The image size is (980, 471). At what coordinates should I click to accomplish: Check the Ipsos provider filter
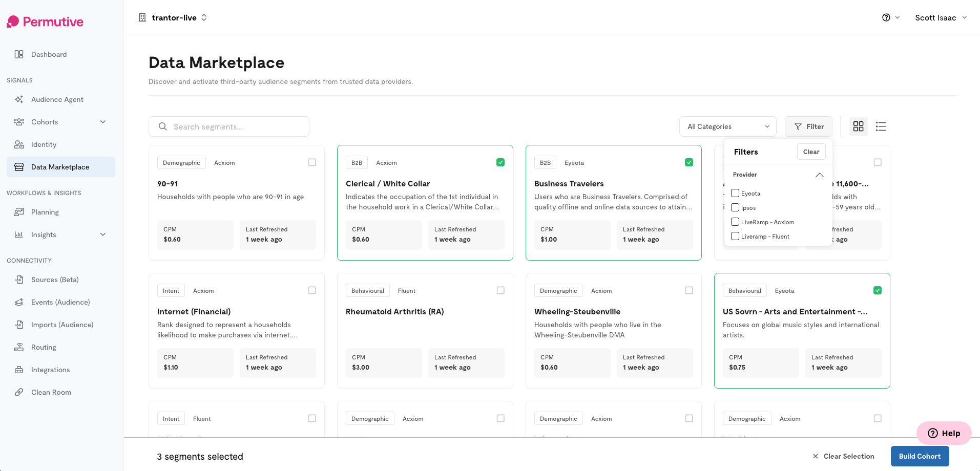tap(735, 207)
